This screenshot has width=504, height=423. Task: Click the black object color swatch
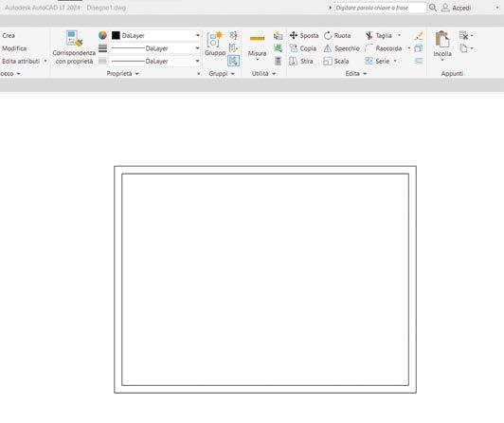click(116, 35)
